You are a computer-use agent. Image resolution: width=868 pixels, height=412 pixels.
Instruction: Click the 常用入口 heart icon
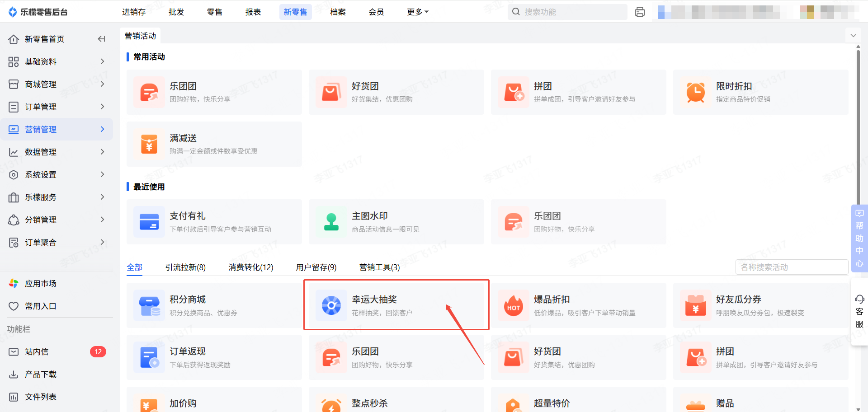(x=14, y=306)
